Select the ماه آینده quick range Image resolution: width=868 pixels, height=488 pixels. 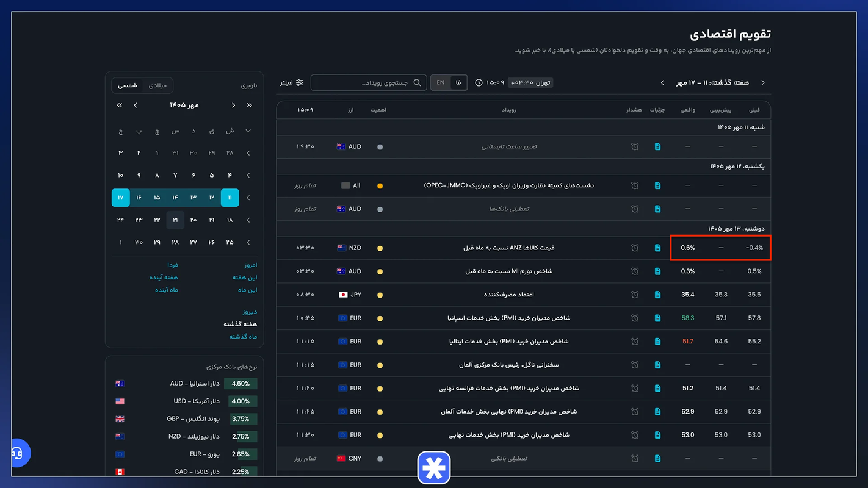coord(167,290)
